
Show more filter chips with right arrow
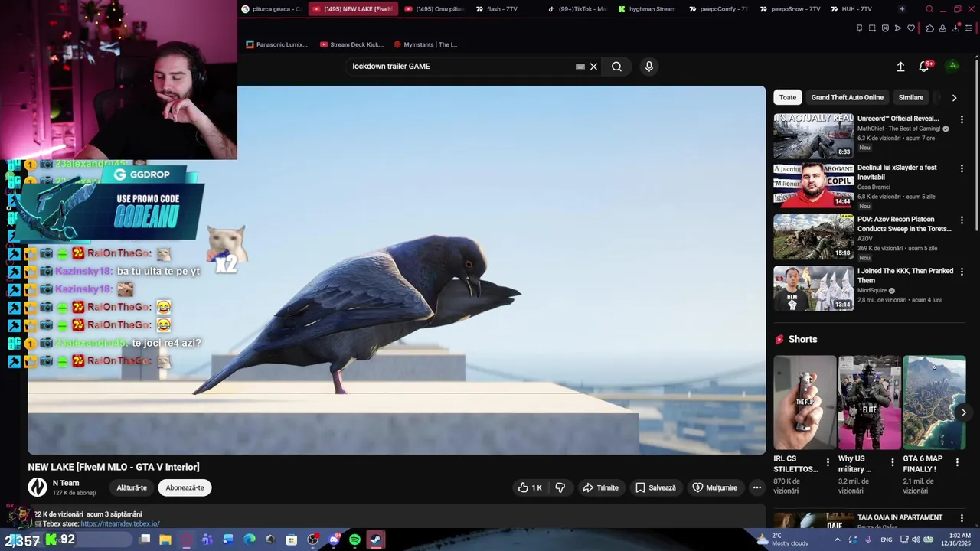coord(954,97)
